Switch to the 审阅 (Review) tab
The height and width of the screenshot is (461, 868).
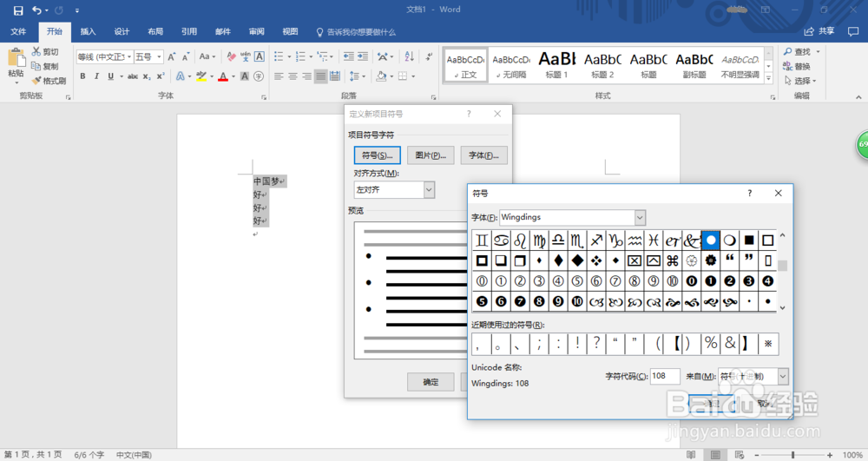[257, 31]
